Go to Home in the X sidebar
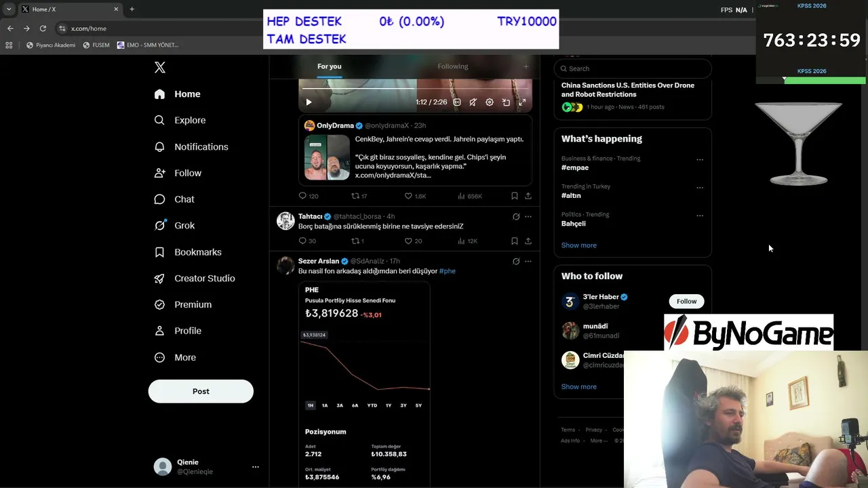Screen dimensions: 868x488 (177, 94)
